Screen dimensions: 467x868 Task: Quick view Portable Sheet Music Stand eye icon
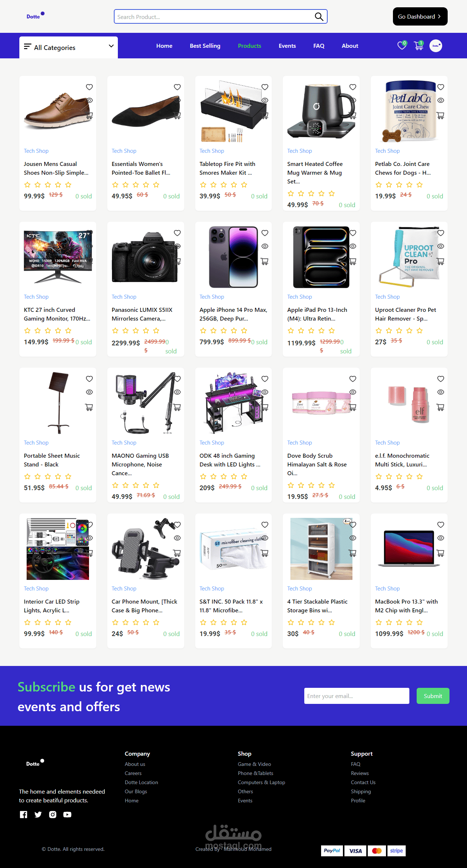tap(89, 392)
